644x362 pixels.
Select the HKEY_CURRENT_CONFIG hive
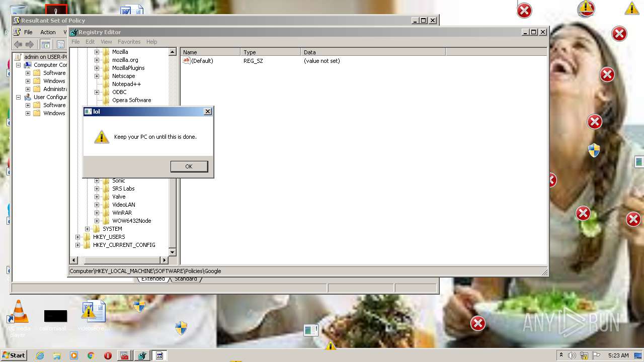124,245
